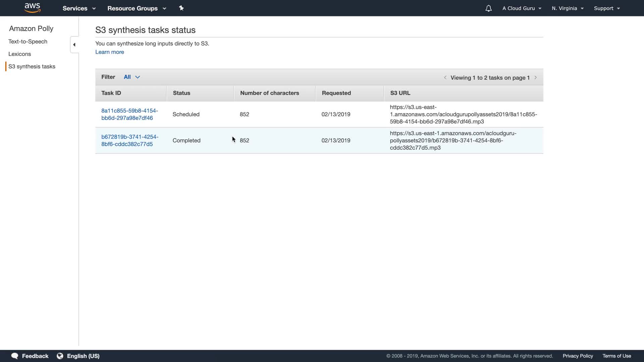Screen dimensions: 644x362
Task: Open the Filter All dropdown
Action: 132,77
